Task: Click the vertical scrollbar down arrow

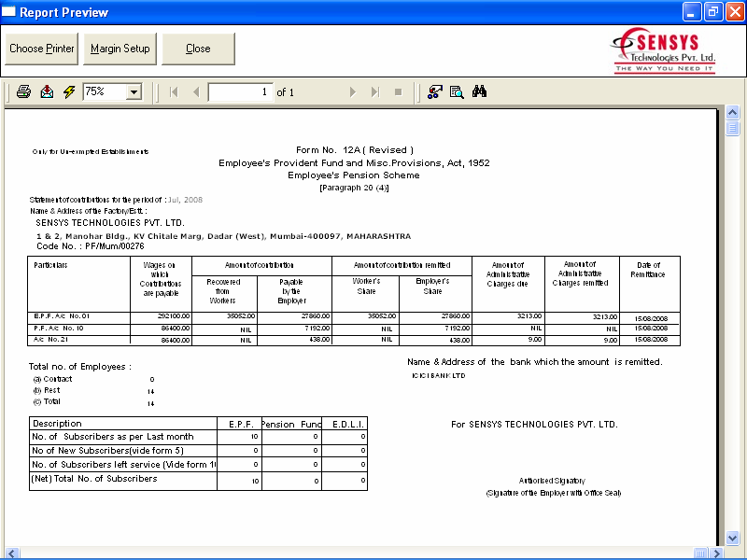Action: (x=732, y=539)
